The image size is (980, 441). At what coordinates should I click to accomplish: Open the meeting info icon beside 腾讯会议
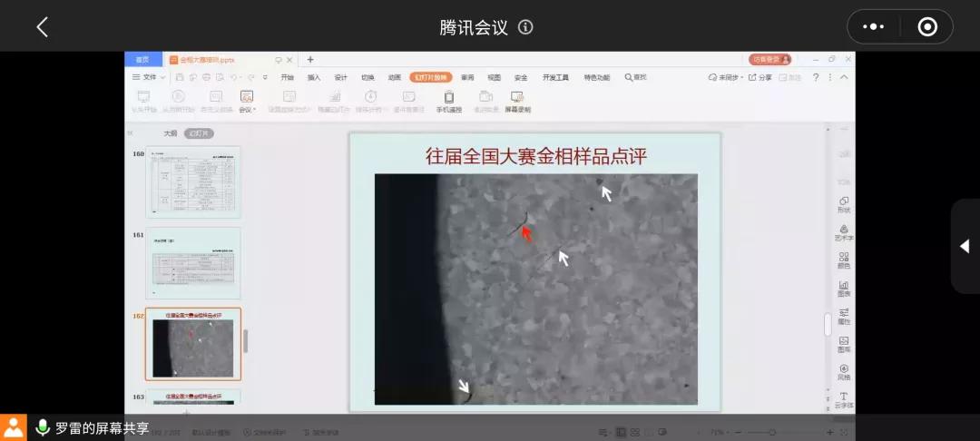click(x=525, y=27)
